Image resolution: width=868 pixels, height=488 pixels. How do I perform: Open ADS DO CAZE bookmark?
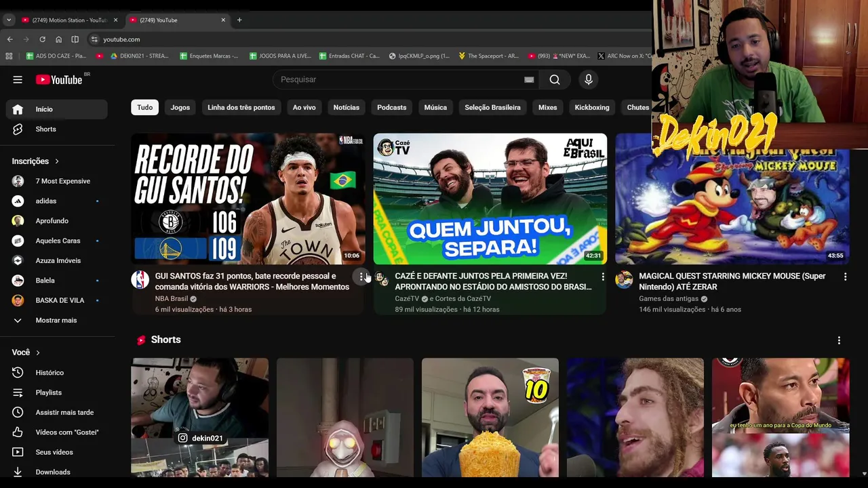(x=56, y=56)
